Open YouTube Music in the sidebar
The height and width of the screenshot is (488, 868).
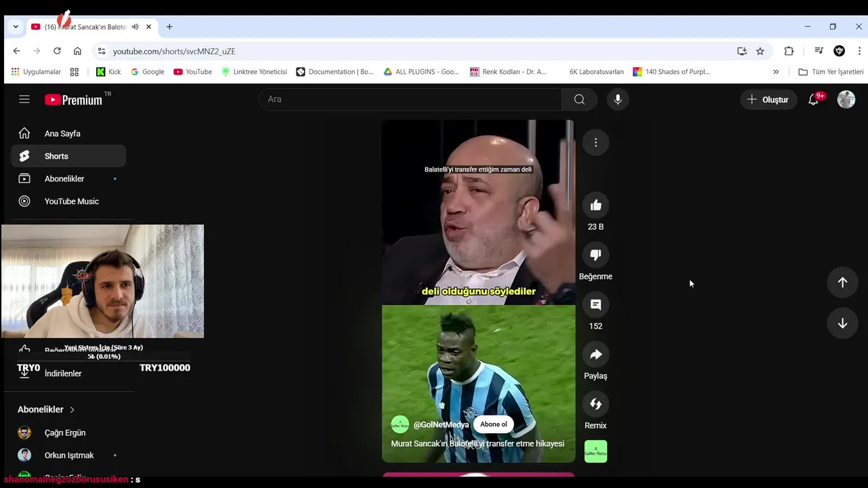[x=68, y=201]
